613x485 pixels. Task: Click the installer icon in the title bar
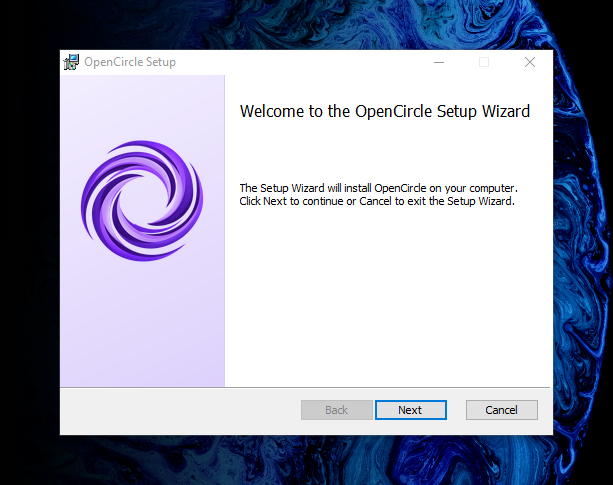coord(72,62)
